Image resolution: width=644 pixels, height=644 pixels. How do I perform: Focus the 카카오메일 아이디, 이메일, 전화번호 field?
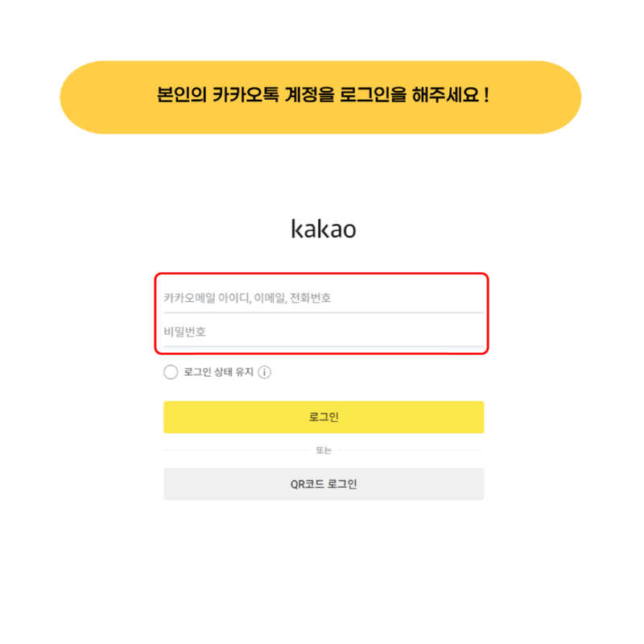tap(324, 298)
